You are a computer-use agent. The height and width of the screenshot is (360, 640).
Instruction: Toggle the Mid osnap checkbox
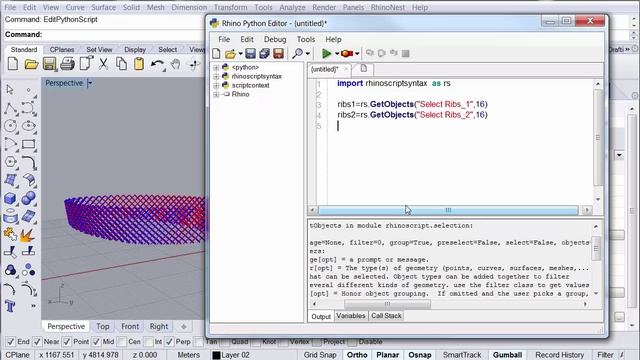(96, 342)
